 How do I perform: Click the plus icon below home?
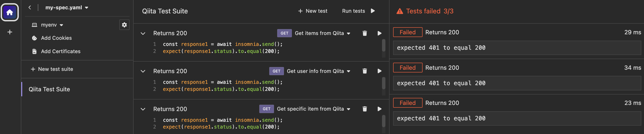pyautogui.click(x=10, y=32)
